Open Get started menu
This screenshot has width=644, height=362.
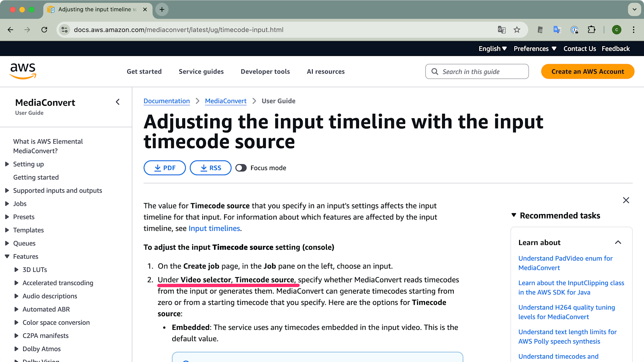144,72
